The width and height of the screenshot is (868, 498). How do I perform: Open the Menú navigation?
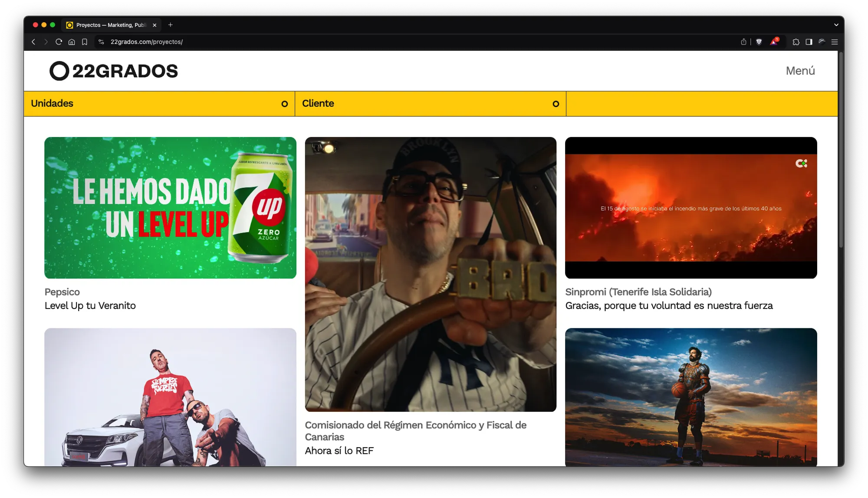click(x=800, y=71)
